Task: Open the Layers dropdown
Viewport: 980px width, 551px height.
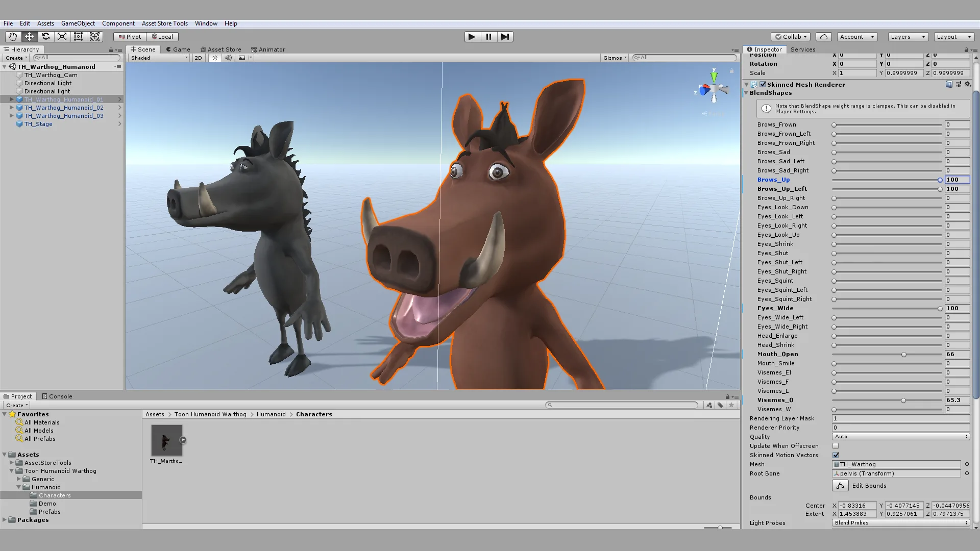Action: point(908,37)
